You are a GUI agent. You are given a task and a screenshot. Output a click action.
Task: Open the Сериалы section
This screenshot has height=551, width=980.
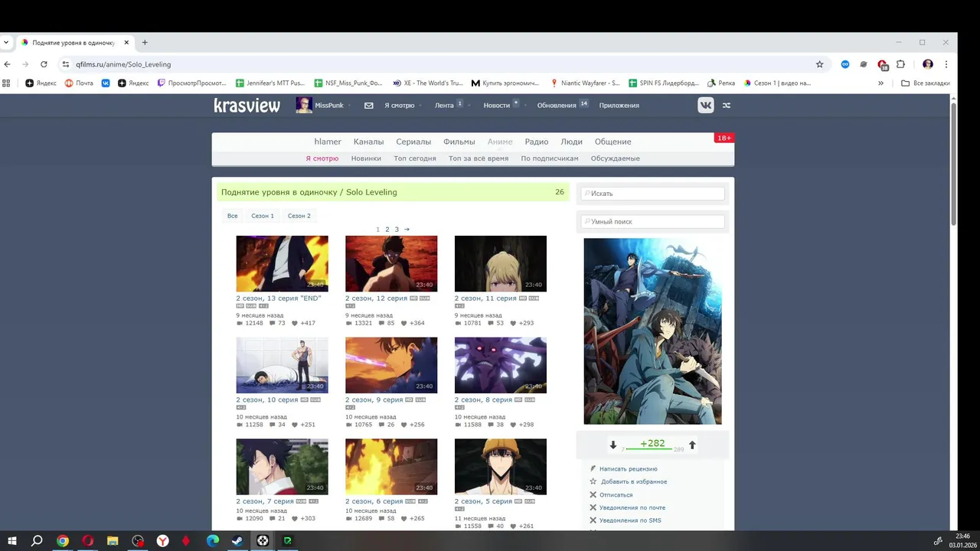(413, 142)
